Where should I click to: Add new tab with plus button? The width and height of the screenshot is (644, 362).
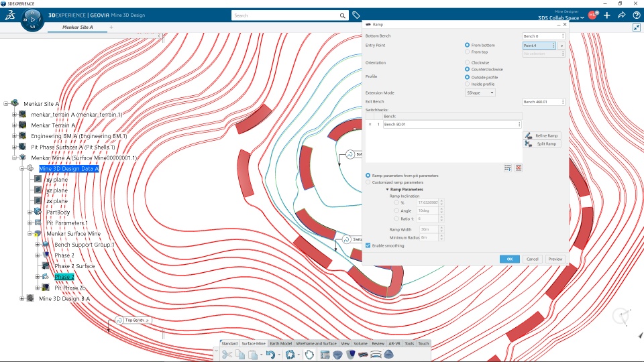pos(111,27)
